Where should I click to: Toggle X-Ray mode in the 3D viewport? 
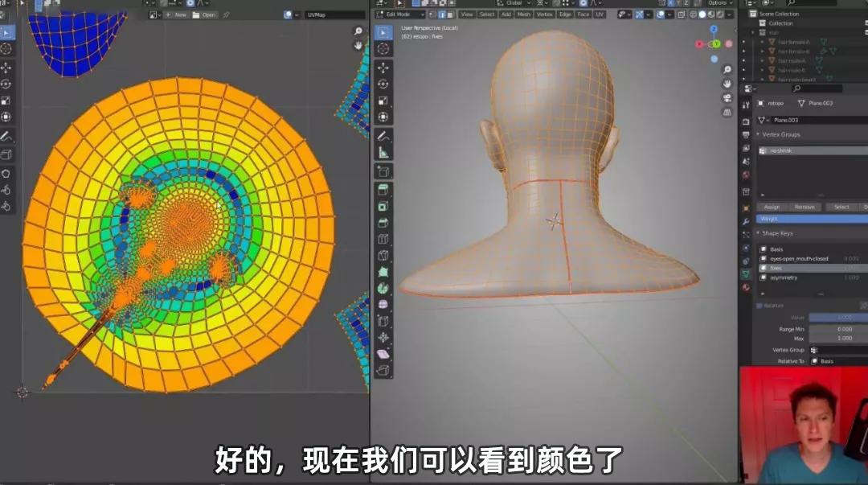click(681, 14)
